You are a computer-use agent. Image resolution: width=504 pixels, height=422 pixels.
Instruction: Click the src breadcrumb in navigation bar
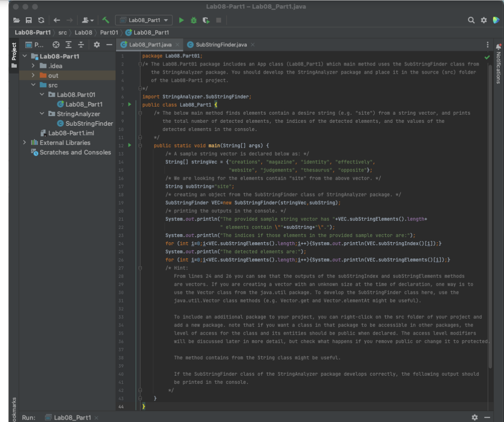(63, 32)
